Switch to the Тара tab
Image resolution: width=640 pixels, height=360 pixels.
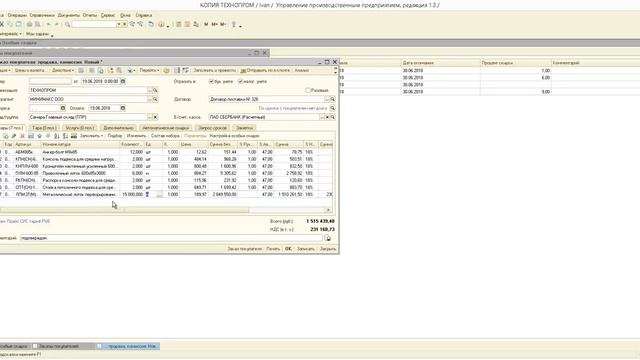(44, 128)
